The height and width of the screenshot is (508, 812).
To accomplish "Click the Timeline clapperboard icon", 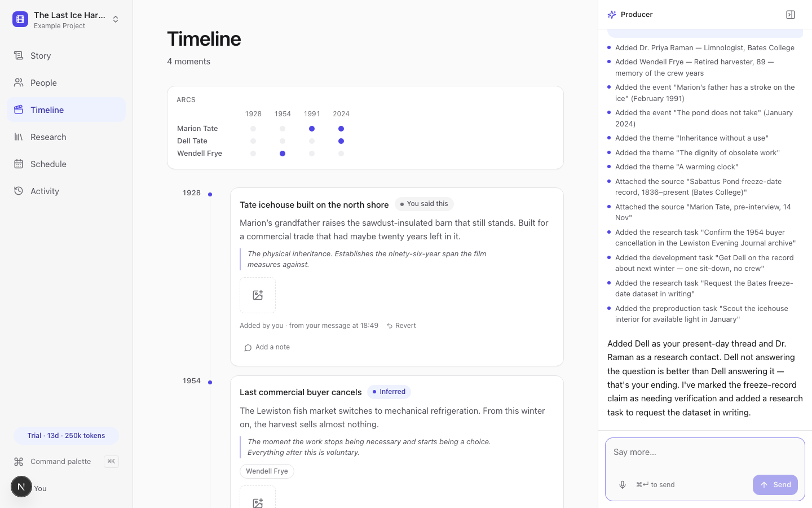I will [19, 110].
